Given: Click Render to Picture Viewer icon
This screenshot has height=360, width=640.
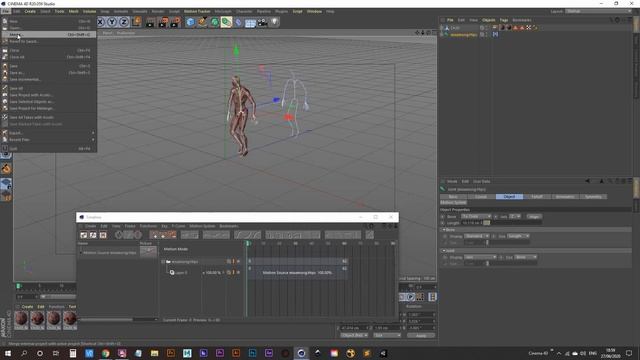Looking at the screenshot, I should point(163,22).
